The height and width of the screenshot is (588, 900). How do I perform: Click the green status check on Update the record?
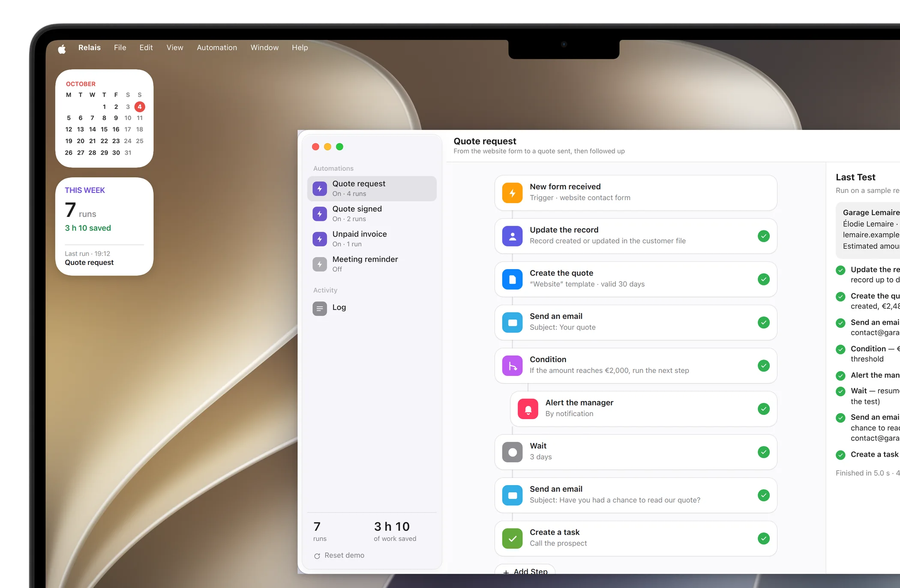click(x=764, y=236)
